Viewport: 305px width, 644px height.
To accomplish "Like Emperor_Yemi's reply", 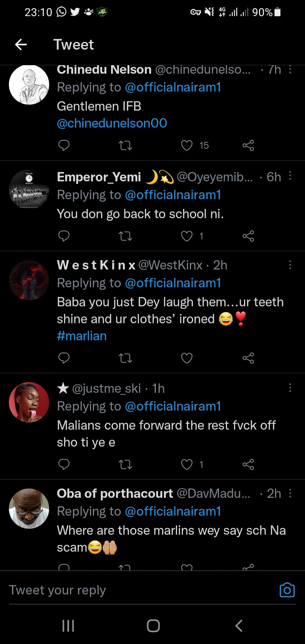I will coord(187,236).
